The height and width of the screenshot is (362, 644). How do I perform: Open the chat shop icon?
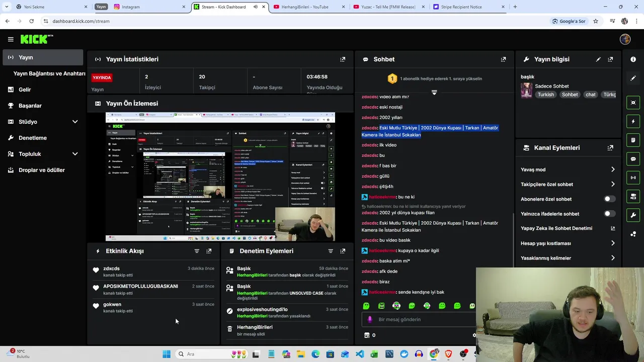click(367, 335)
